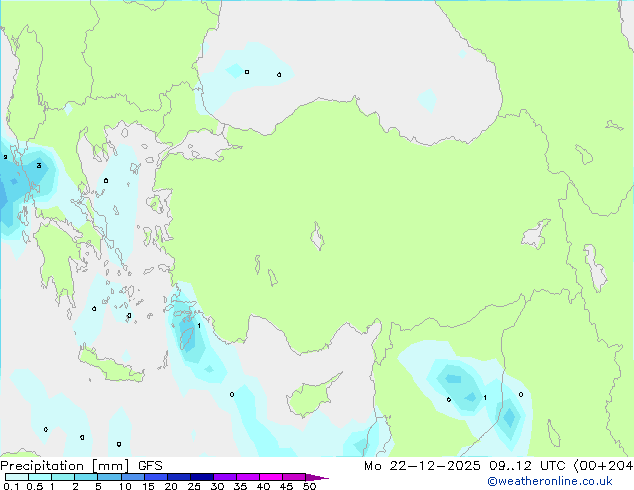
Task: Click the 'Mo 22-12-2025' date text
Action: tap(422, 466)
